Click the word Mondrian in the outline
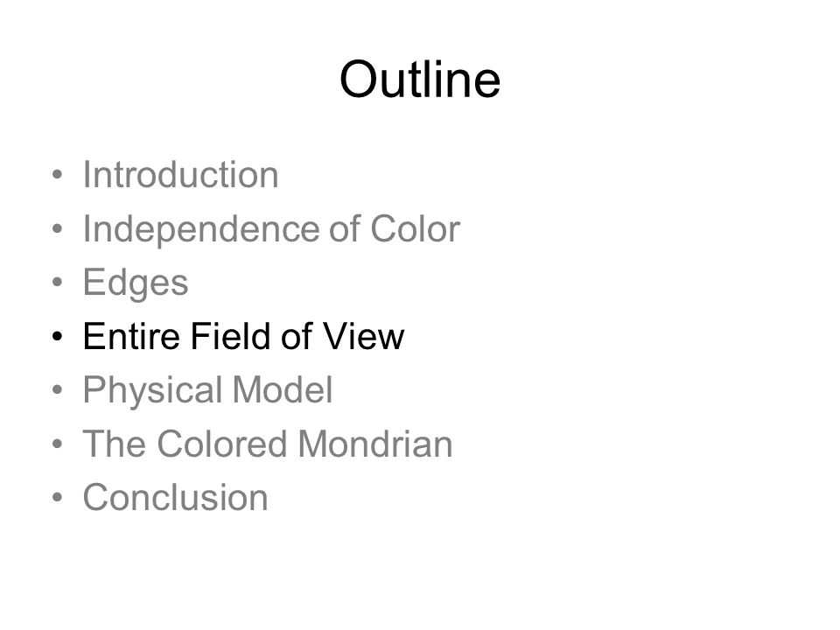 click(375, 444)
